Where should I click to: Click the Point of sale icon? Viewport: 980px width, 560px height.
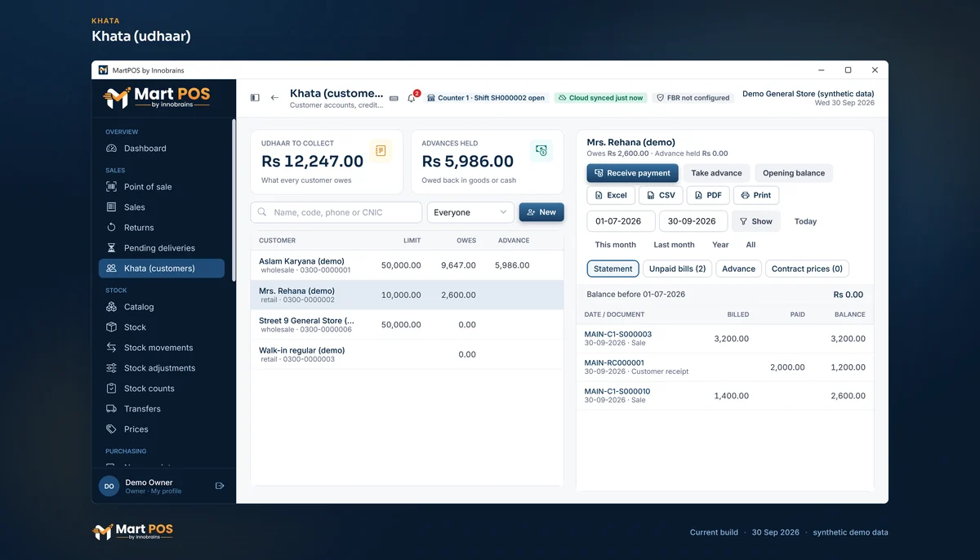pyautogui.click(x=112, y=187)
